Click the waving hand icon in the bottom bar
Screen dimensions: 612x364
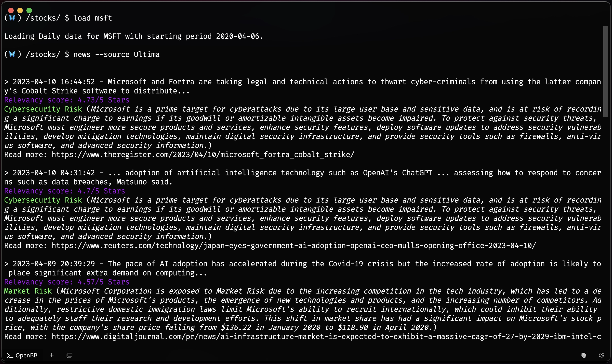click(584, 355)
